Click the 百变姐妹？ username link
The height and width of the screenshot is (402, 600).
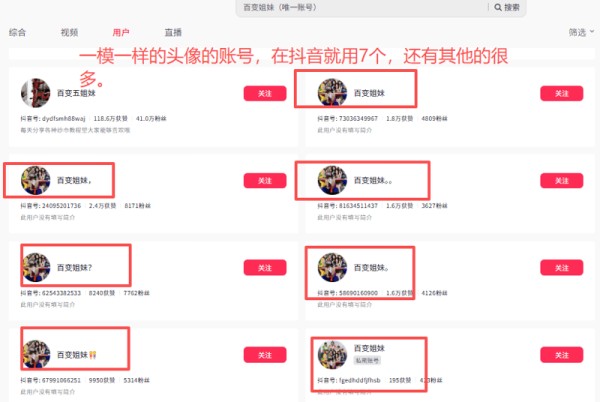74,268
